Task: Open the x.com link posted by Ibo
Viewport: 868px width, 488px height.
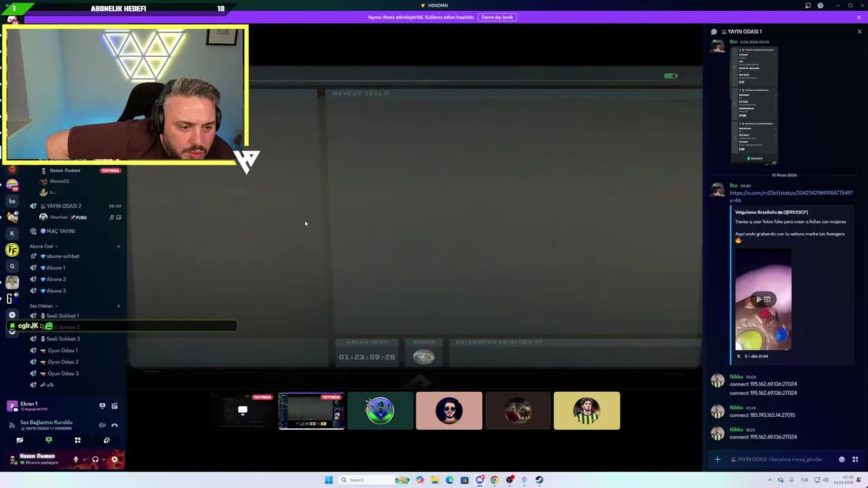Action: [791, 196]
